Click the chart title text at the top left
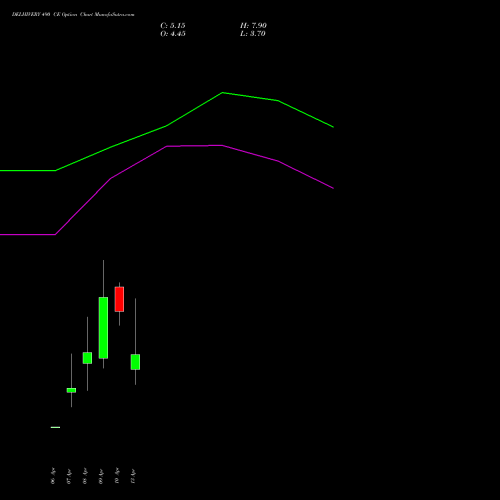Screen dimensions: 500x500 point(73,15)
